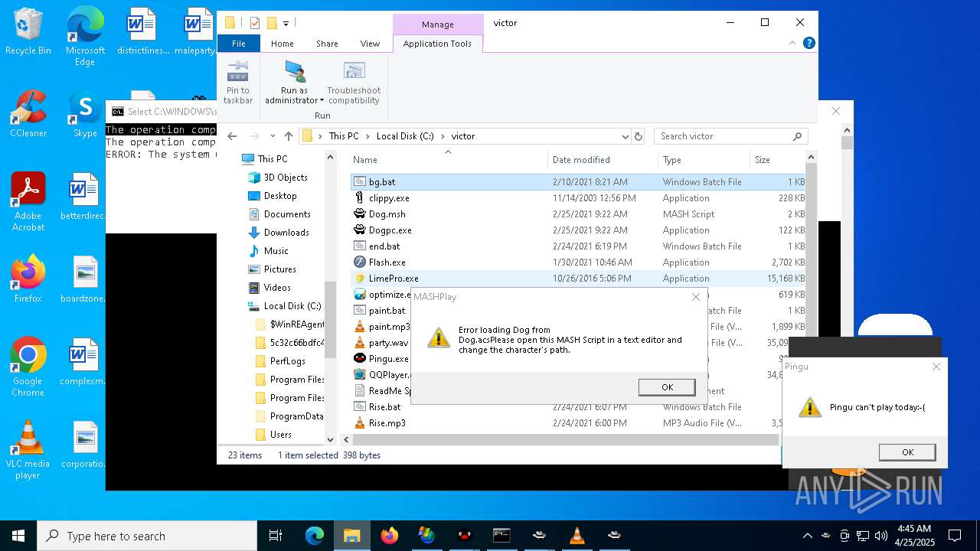The image size is (980, 551).
Task: Open recent locations dropdown arrow
Action: (273, 136)
